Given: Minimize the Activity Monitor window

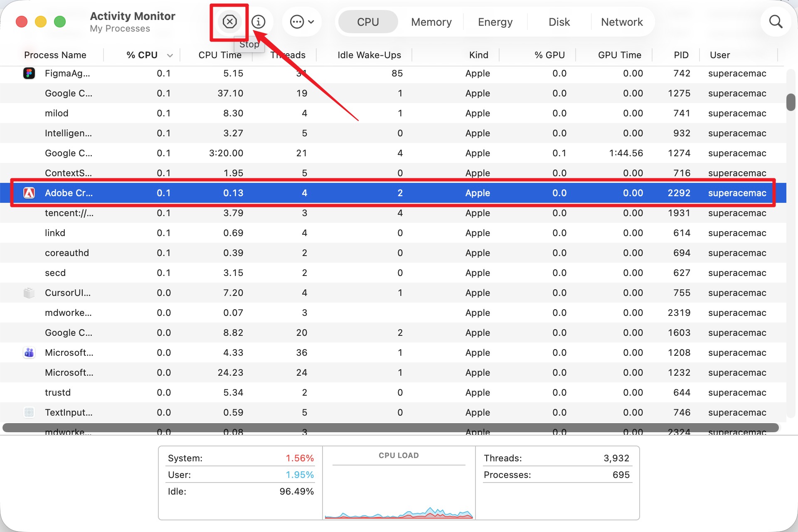Looking at the screenshot, I should (x=41, y=22).
